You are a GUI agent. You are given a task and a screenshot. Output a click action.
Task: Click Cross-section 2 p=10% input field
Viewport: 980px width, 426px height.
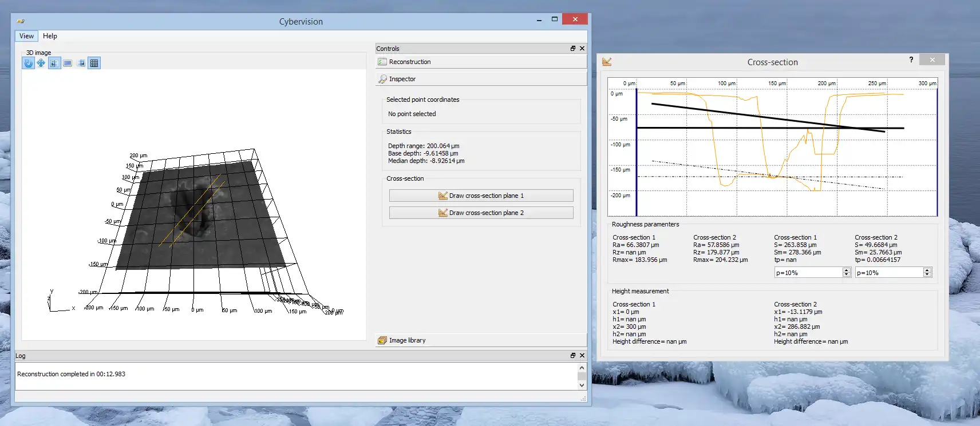coord(889,273)
